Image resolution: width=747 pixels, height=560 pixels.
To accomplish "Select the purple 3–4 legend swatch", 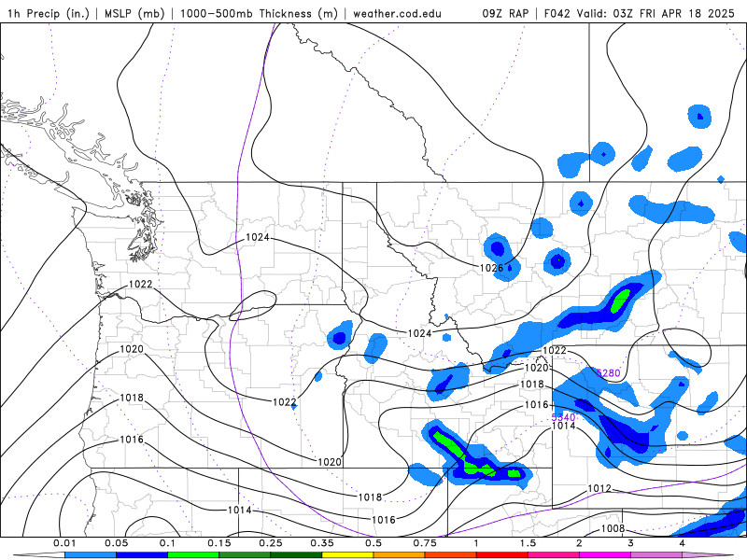I will (x=656, y=555).
